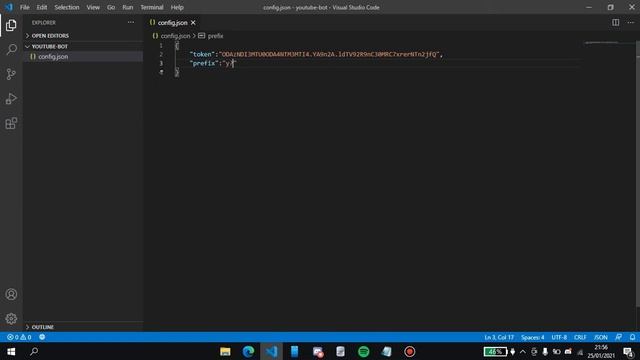
Task: Open the Run and Debug view
Action: click(x=11, y=99)
